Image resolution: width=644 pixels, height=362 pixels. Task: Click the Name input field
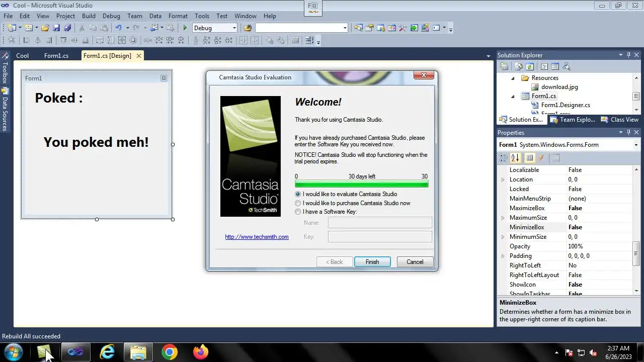(x=380, y=223)
